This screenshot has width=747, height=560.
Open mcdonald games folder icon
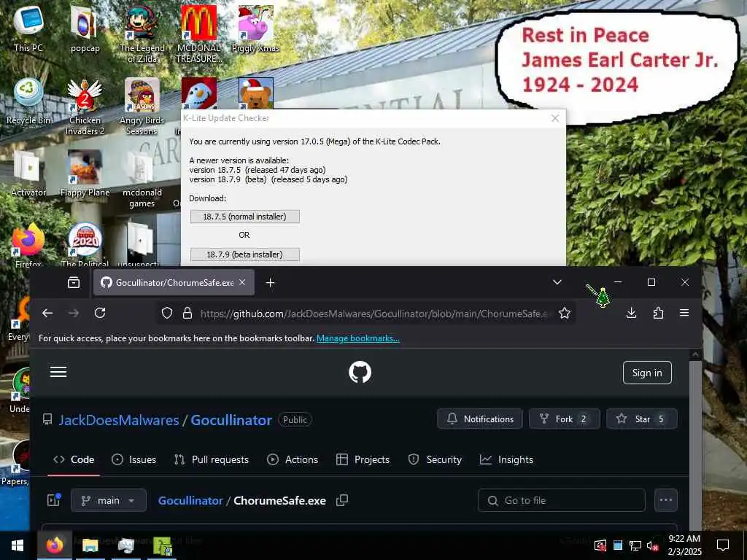tap(142, 179)
